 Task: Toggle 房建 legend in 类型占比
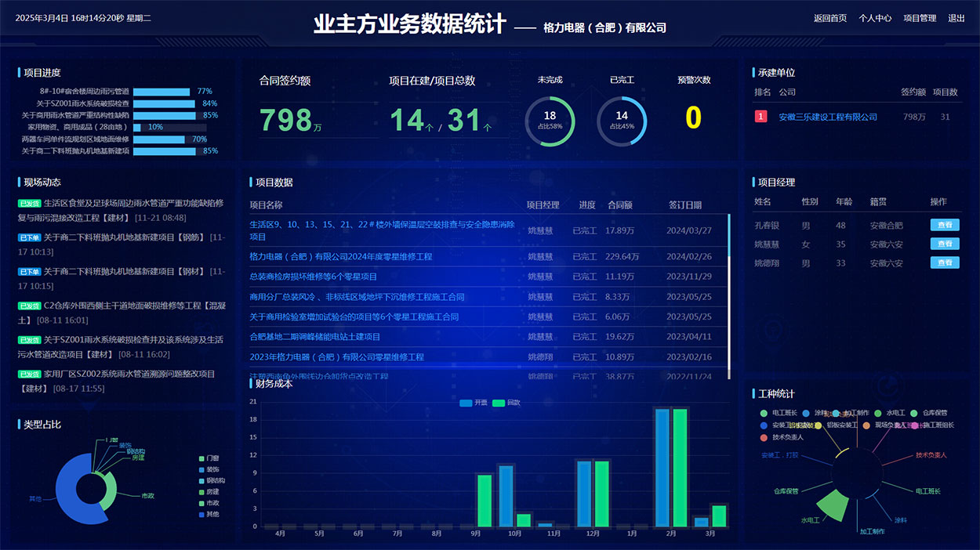tap(209, 492)
